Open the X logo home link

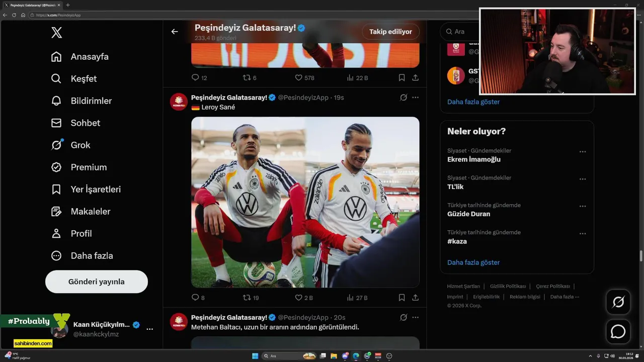pos(57,33)
